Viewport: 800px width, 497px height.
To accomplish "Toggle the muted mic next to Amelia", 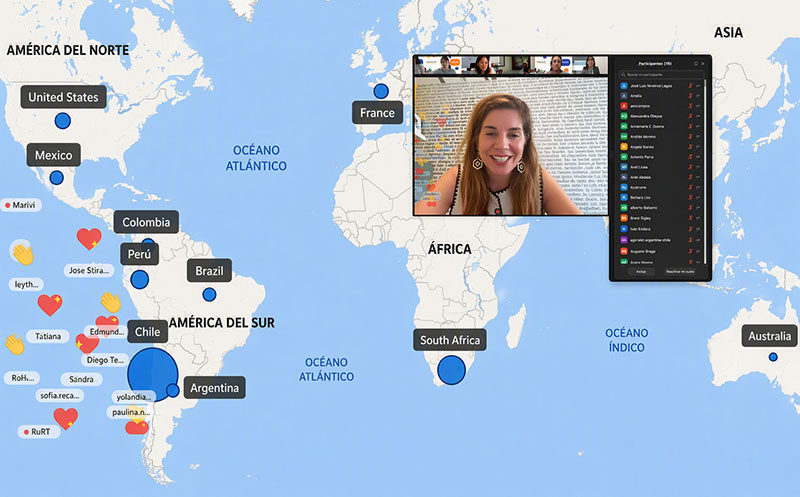I will [690, 96].
